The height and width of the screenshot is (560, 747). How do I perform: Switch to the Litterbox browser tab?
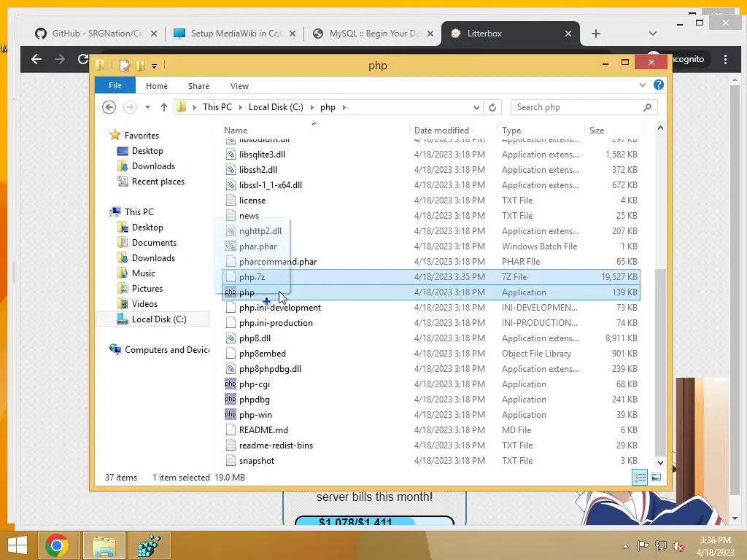tap(511, 34)
